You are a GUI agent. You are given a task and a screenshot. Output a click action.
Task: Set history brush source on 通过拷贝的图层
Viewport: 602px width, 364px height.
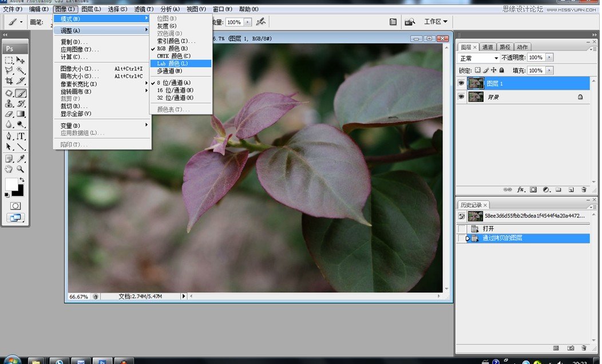[462, 239]
